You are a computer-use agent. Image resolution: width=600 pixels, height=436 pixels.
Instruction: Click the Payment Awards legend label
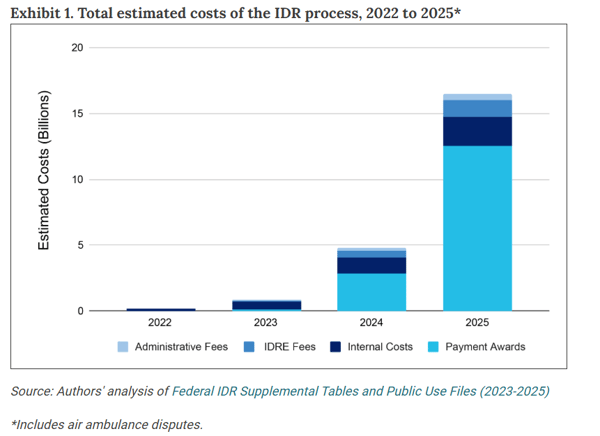485,347
